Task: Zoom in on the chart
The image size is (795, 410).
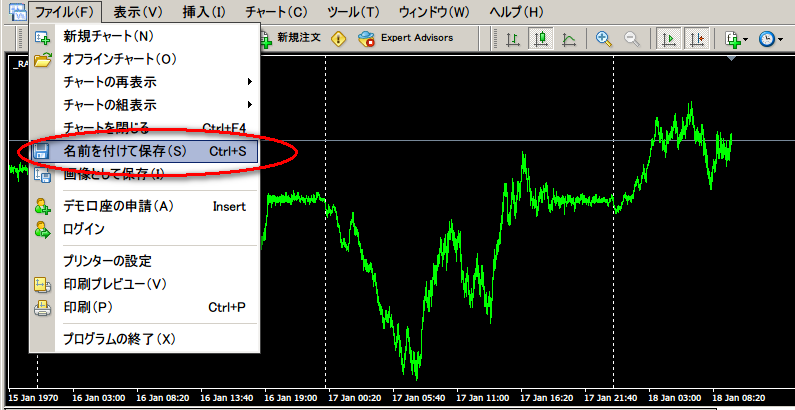Action: [x=603, y=39]
